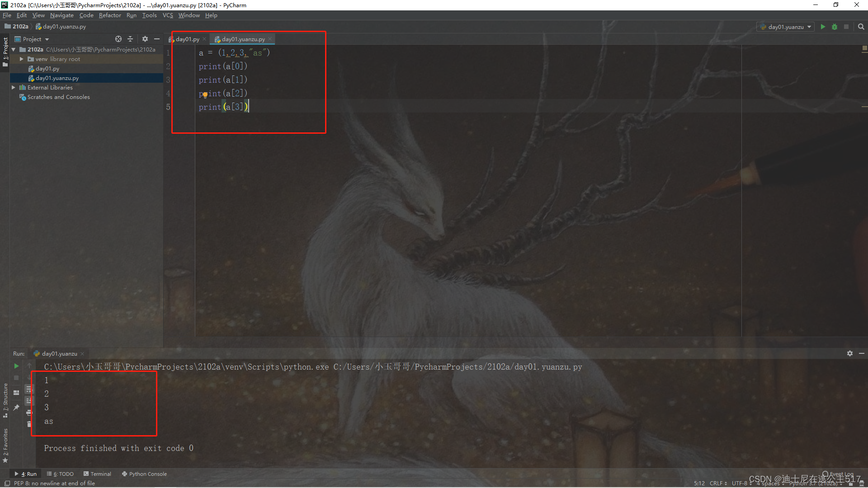Click line 5 in editor gutter
The height and width of the screenshot is (488, 868).
[x=168, y=107]
